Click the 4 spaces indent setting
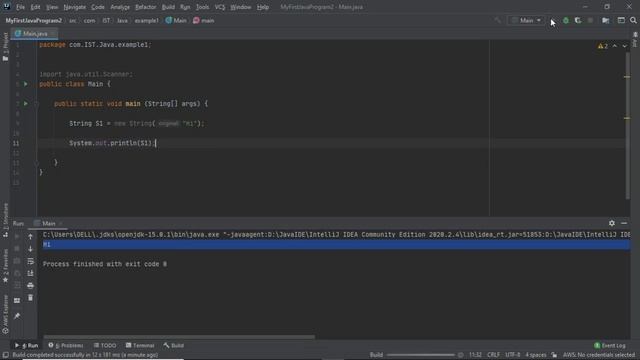This screenshot has height=360, width=640. coord(536,355)
